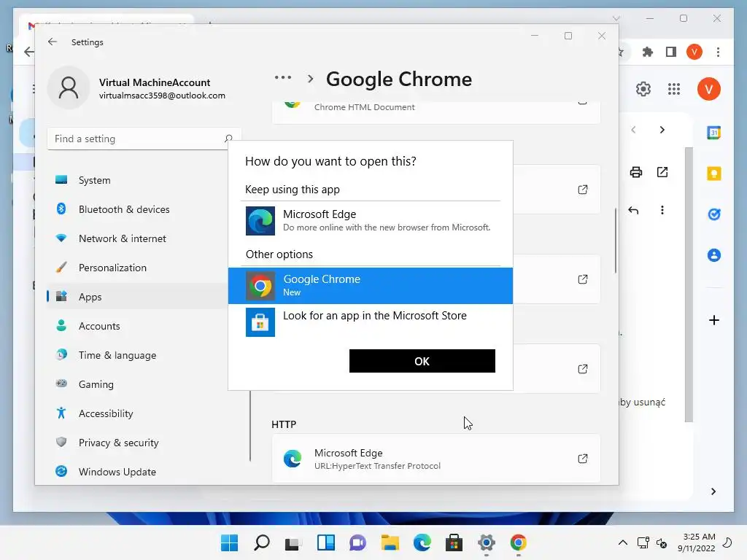Image resolution: width=747 pixels, height=560 pixels.
Task: Open email in new window icon
Action: pyautogui.click(x=662, y=172)
